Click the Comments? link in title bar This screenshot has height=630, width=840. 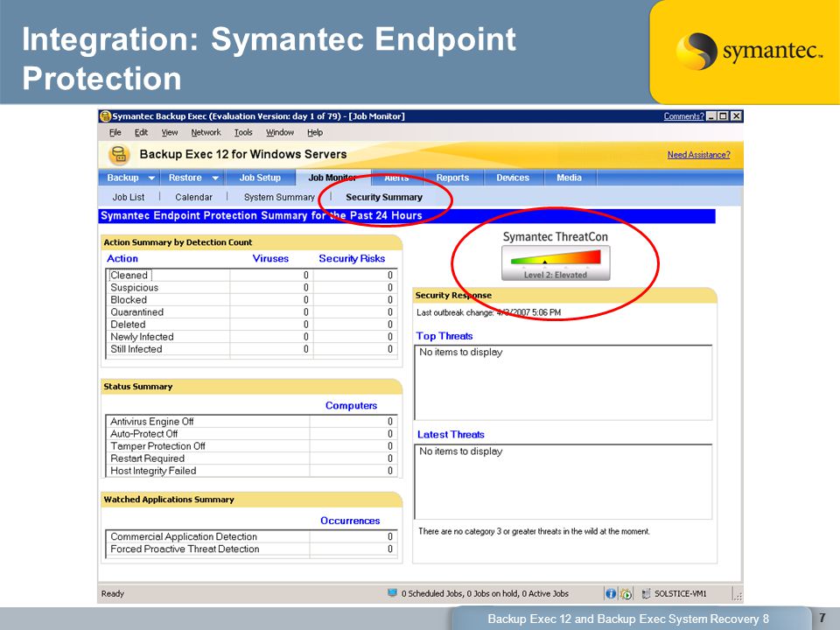pos(683,116)
